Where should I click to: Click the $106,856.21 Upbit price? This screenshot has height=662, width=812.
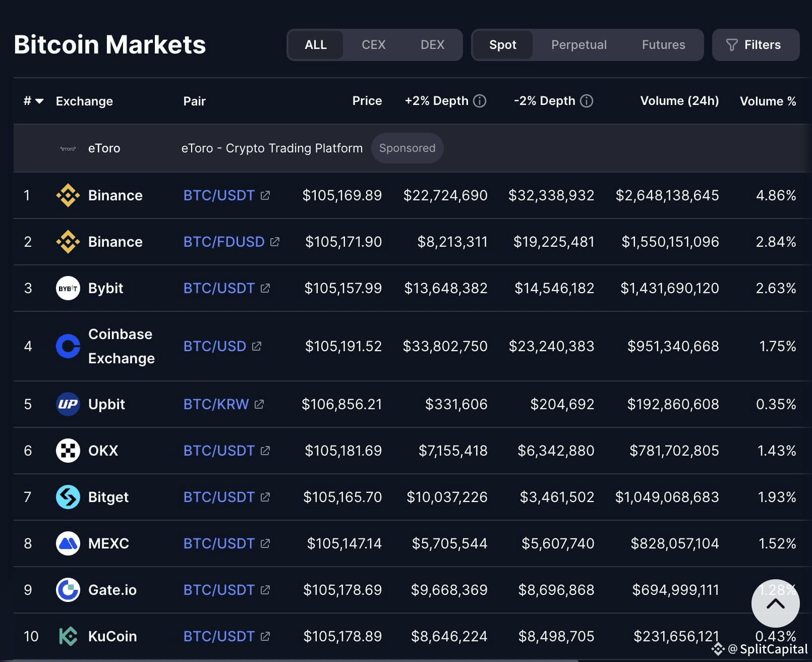pos(342,404)
